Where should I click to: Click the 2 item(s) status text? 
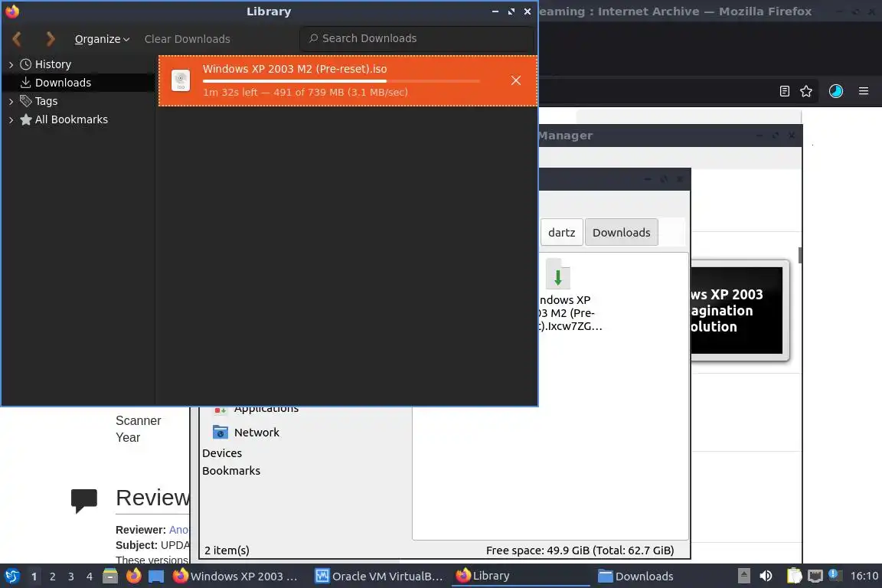[x=227, y=550]
